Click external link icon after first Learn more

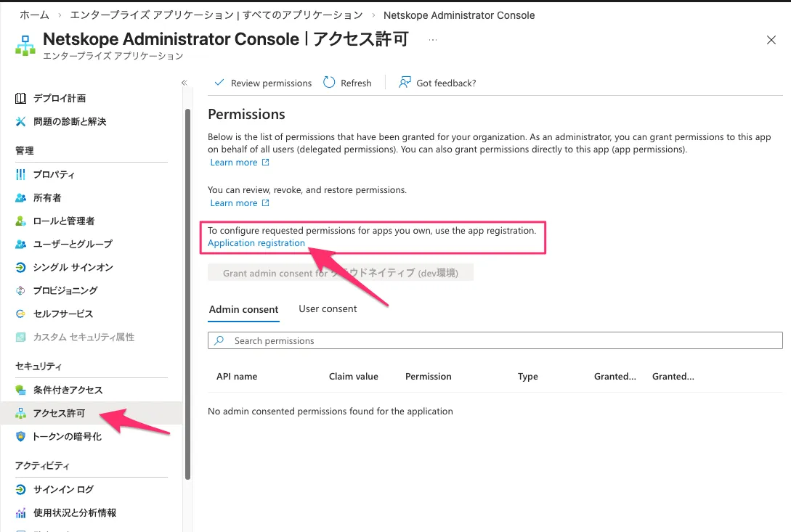(x=266, y=163)
